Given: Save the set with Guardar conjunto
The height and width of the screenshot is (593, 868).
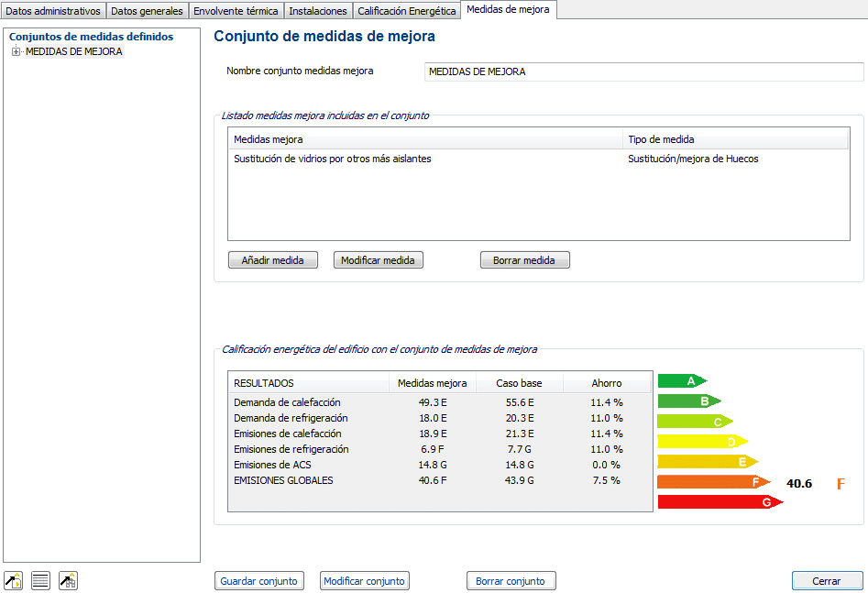Looking at the screenshot, I should point(259,581).
